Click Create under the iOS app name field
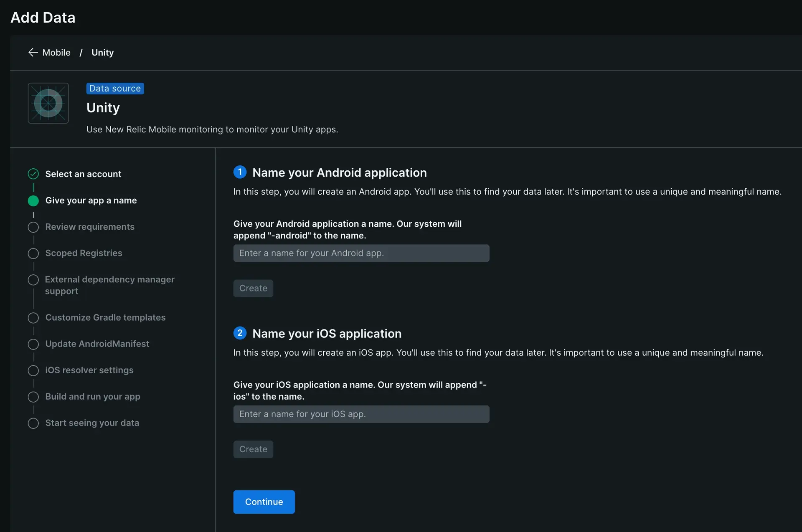Image resolution: width=802 pixels, height=532 pixels. click(253, 449)
